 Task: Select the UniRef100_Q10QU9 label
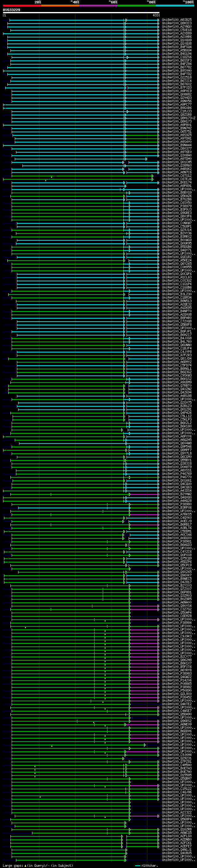tap(177, 40)
